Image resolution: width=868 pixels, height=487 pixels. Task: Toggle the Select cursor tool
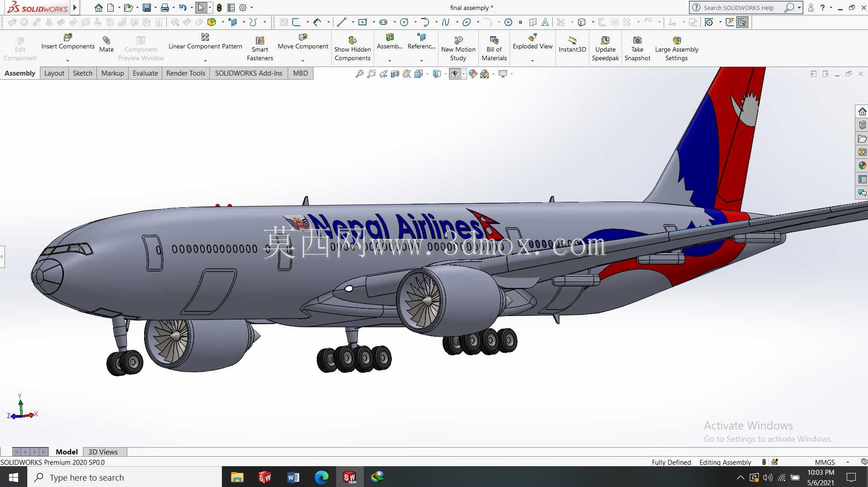point(201,8)
